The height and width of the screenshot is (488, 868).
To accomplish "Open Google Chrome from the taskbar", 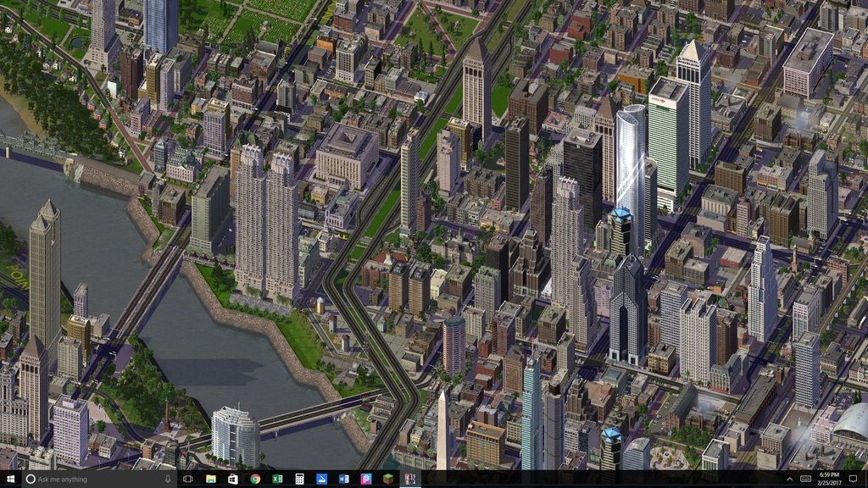I will (x=255, y=480).
